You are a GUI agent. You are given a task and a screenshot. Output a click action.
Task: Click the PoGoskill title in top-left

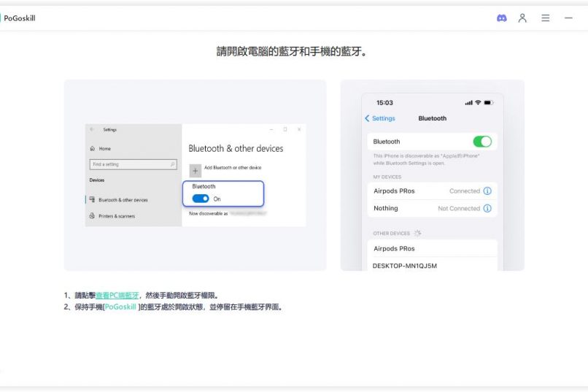point(19,18)
